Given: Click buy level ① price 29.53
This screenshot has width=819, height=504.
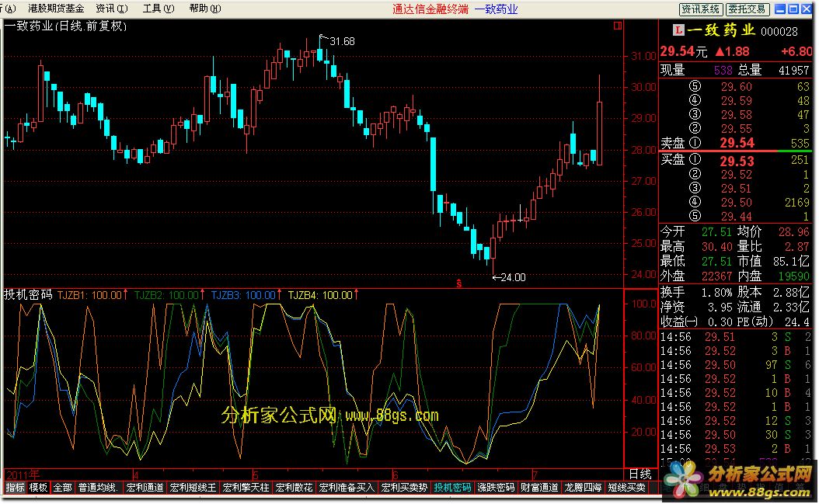Looking at the screenshot, I should (737, 161).
